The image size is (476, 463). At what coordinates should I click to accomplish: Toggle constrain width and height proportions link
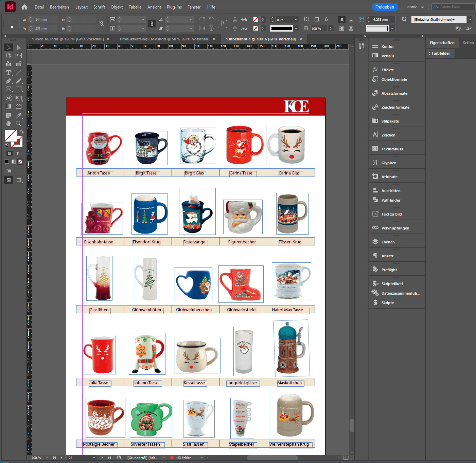[x=101, y=24]
